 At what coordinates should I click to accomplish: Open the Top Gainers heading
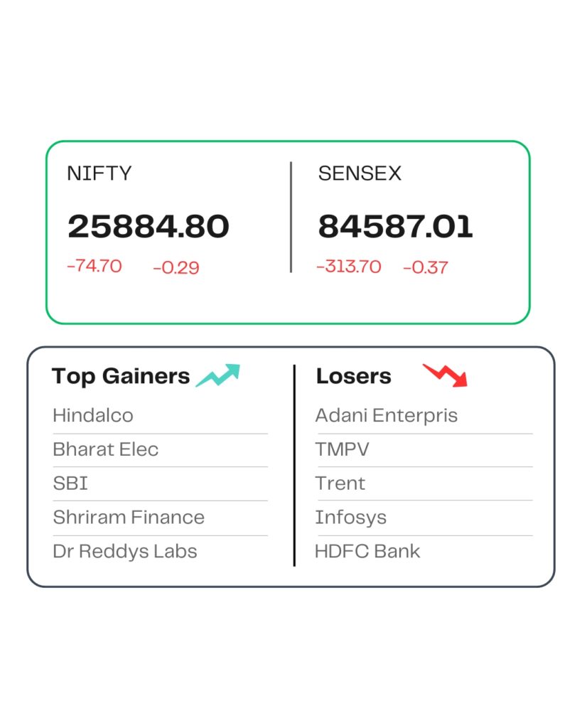pos(121,376)
